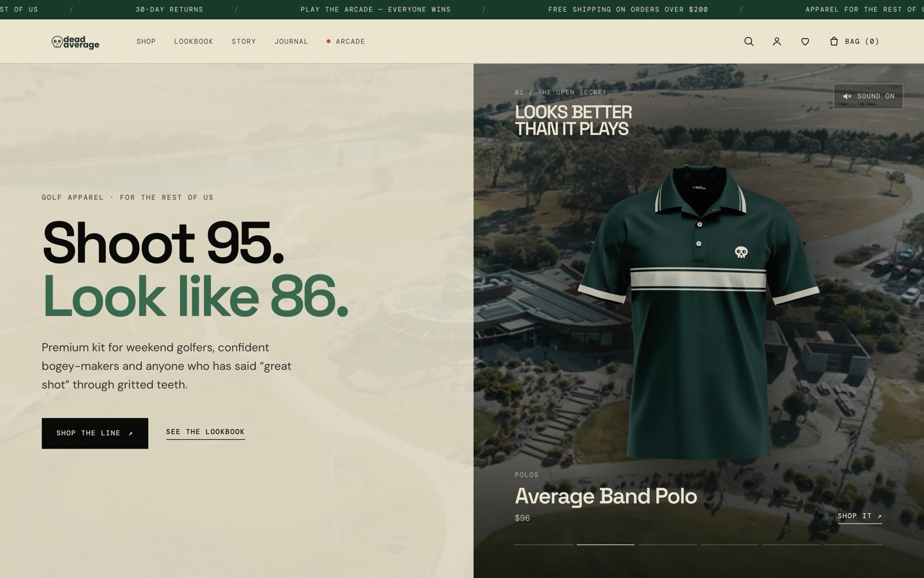Click the green polo shirt image
The height and width of the screenshot is (578, 924).
698,312
